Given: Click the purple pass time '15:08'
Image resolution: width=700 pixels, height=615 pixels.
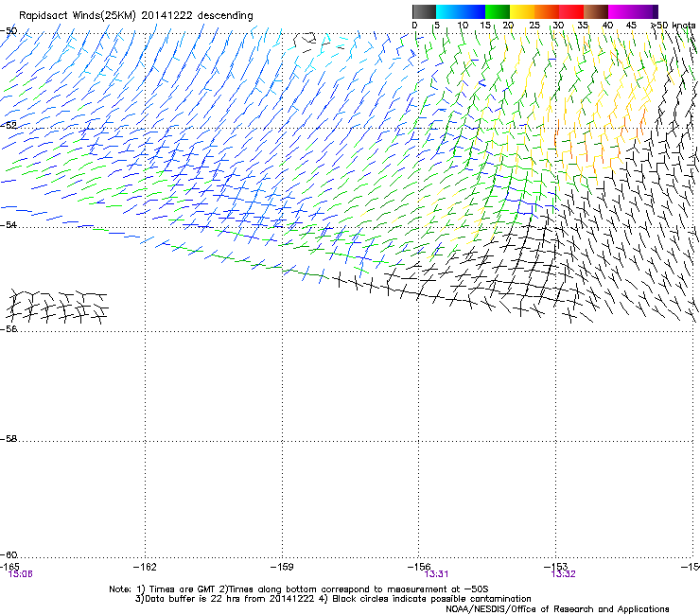Looking at the screenshot, I should coord(21,574).
